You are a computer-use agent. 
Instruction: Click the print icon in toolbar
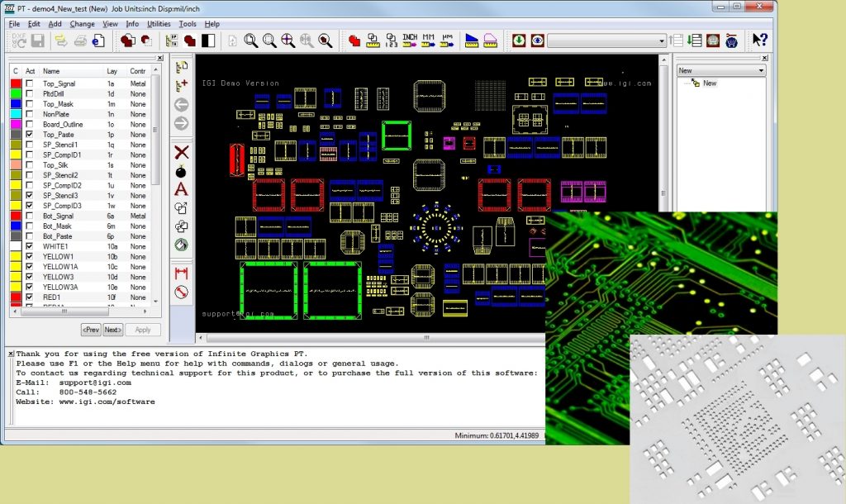[x=80, y=40]
